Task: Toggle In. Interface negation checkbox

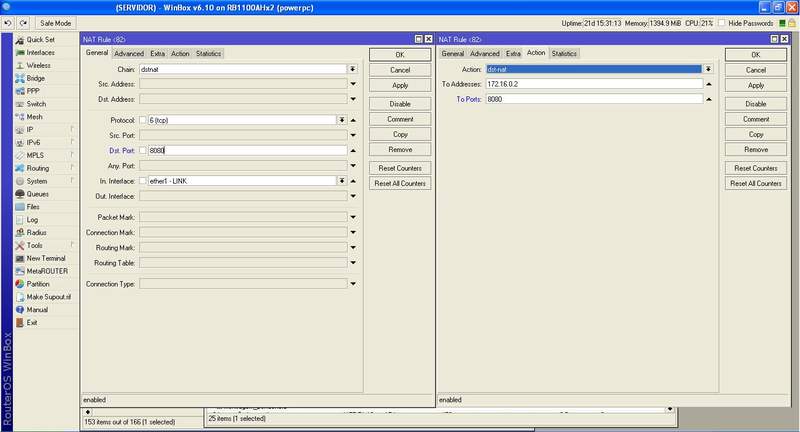Action: (x=143, y=181)
